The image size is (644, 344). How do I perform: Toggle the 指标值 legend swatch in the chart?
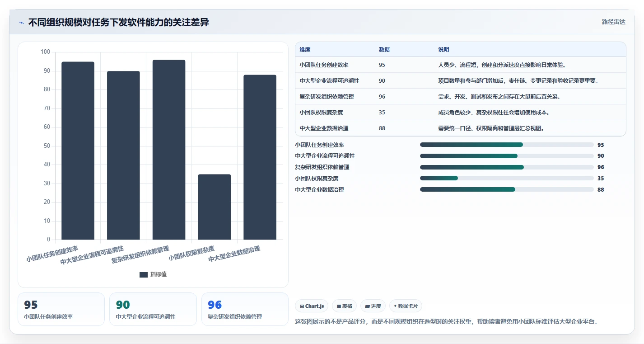click(x=144, y=274)
